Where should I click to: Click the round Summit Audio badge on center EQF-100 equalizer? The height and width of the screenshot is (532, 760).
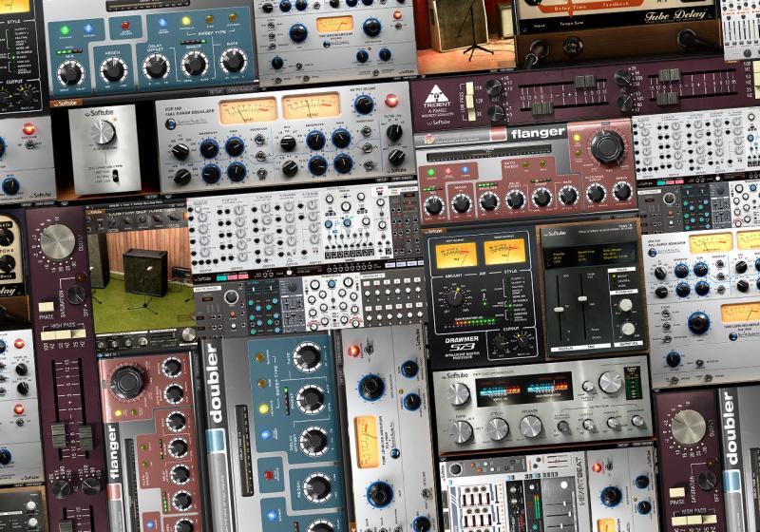(x=171, y=124)
